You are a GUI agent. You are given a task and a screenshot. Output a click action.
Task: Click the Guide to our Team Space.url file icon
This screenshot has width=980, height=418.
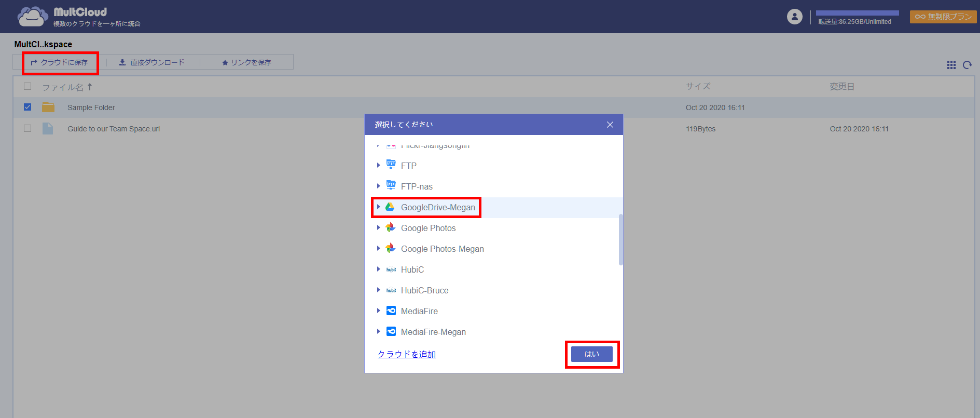[48, 128]
